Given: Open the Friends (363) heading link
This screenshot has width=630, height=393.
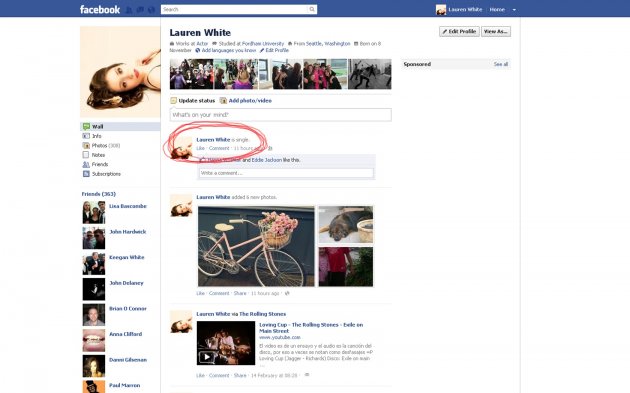Looking at the screenshot, I should (98, 194).
